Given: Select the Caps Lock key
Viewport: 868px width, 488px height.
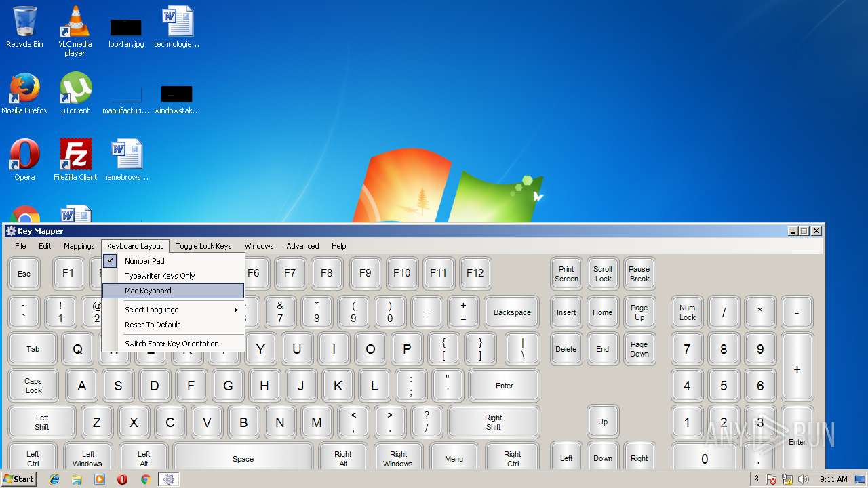Looking at the screenshot, I should click(34, 386).
